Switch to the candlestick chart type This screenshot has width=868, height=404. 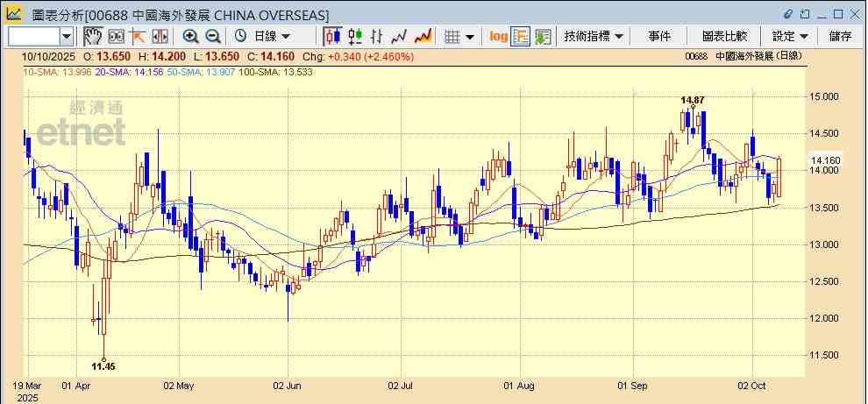click(x=332, y=36)
